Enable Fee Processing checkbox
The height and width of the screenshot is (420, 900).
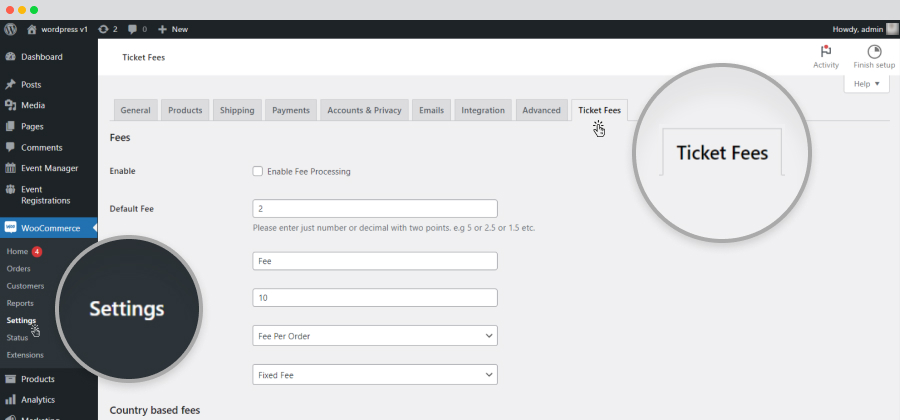pyautogui.click(x=258, y=171)
